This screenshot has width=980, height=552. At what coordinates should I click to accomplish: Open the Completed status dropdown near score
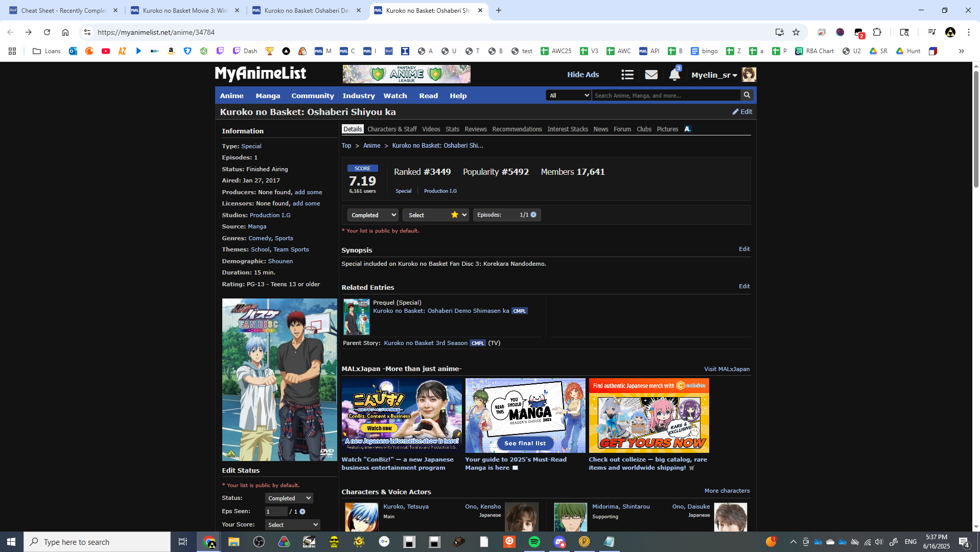click(x=372, y=215)
